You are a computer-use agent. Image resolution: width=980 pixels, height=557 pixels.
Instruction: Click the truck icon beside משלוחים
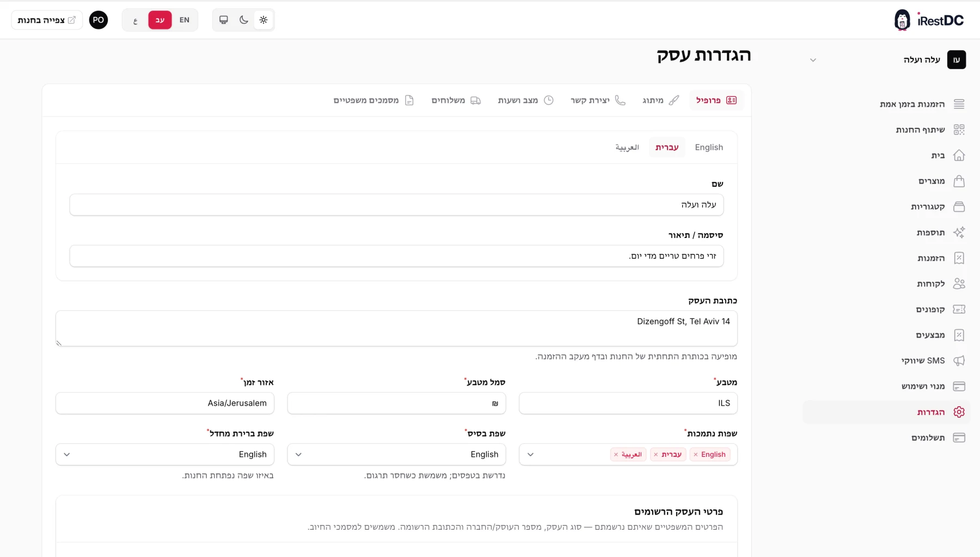(x=475, y=100)
